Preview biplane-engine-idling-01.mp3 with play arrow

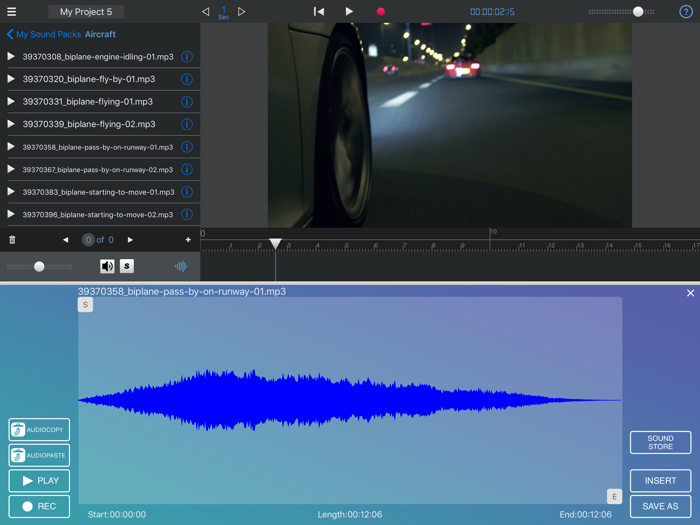(11, 56)
